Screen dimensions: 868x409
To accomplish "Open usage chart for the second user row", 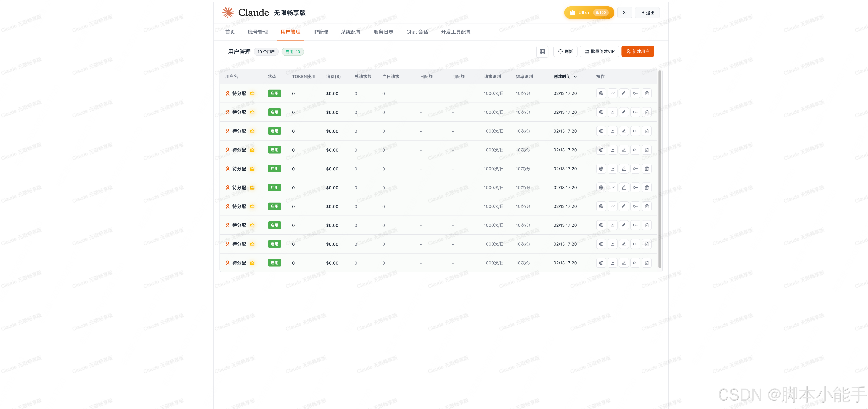I will (x=612, y=112).
